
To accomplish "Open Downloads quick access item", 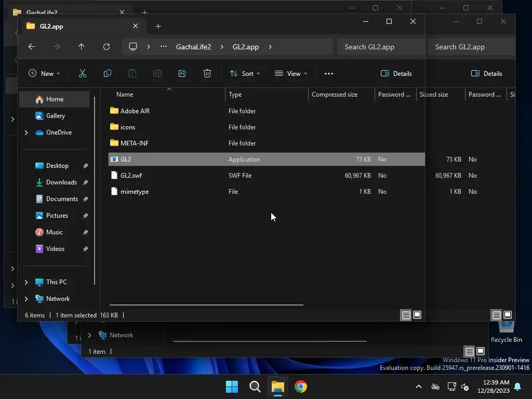I will [x=54, y=182].
